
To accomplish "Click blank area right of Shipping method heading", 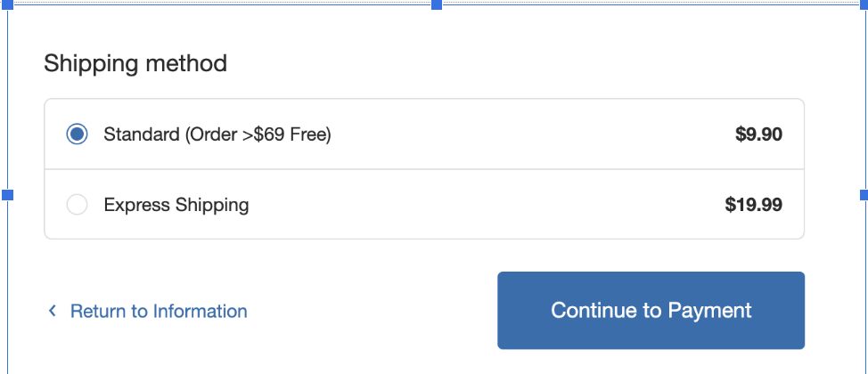I will click(x=535, y=63).
